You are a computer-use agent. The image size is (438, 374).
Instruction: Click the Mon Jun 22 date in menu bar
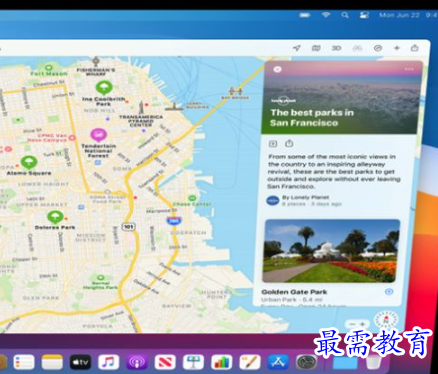tap(399, 15)
